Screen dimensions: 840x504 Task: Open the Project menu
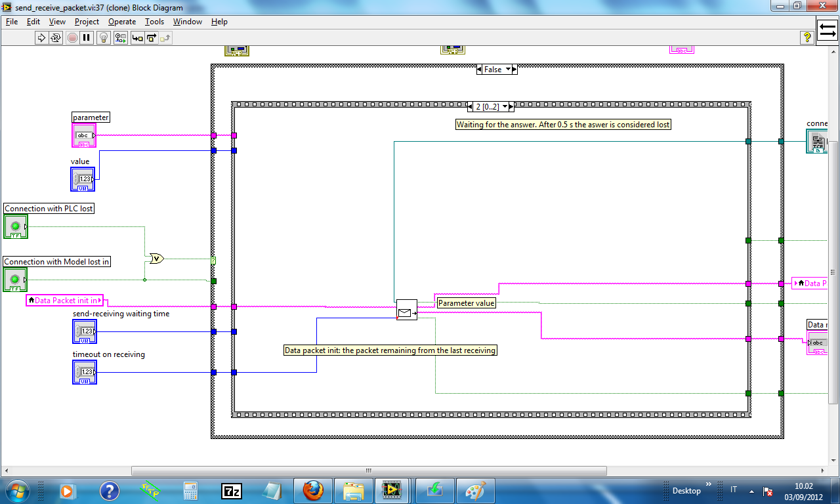point(87,22)
